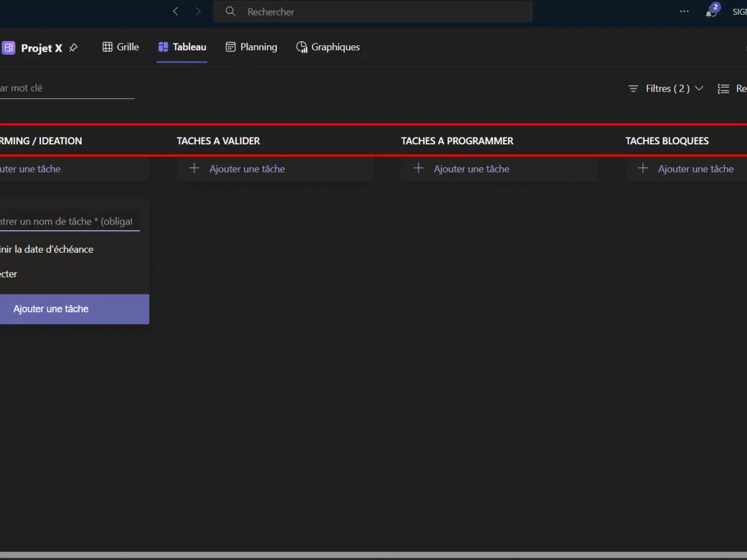
Task: Click the pin icon beside Projet X
Action: (x=73, y=47)
